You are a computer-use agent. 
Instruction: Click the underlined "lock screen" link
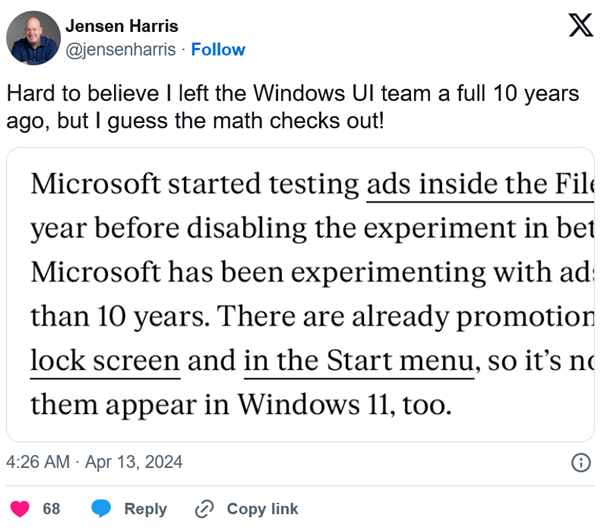point(106,361)
